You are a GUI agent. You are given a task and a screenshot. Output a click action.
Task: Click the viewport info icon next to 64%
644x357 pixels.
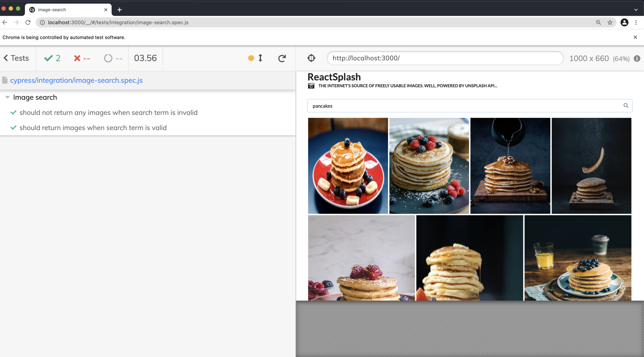pyautogui.click(x=637, y=58)
